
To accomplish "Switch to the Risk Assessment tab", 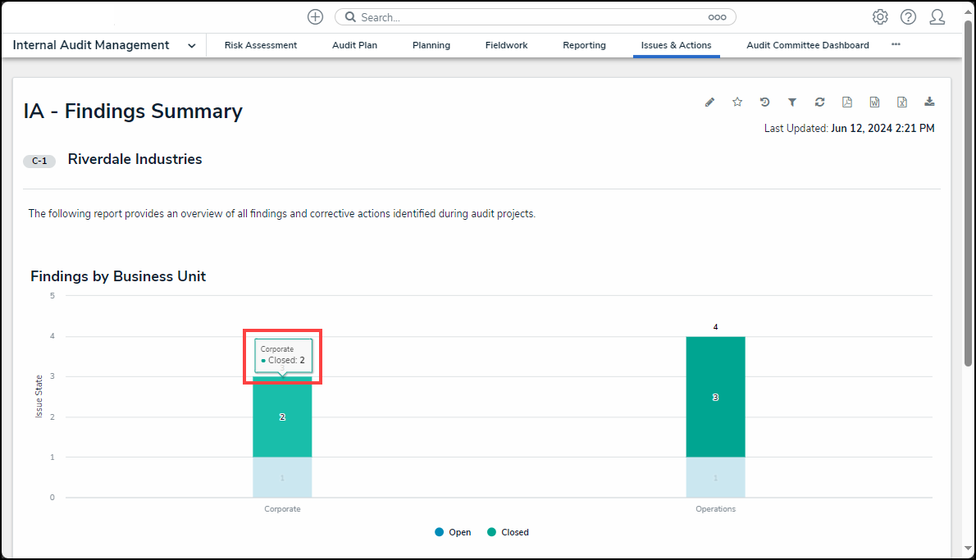I will [x=261, y=45].
